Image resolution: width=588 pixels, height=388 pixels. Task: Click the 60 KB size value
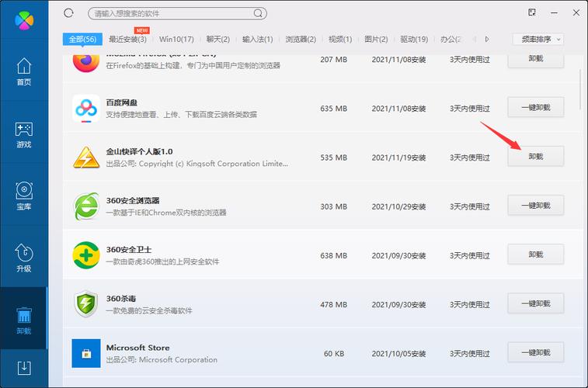[x=334, y=354]
